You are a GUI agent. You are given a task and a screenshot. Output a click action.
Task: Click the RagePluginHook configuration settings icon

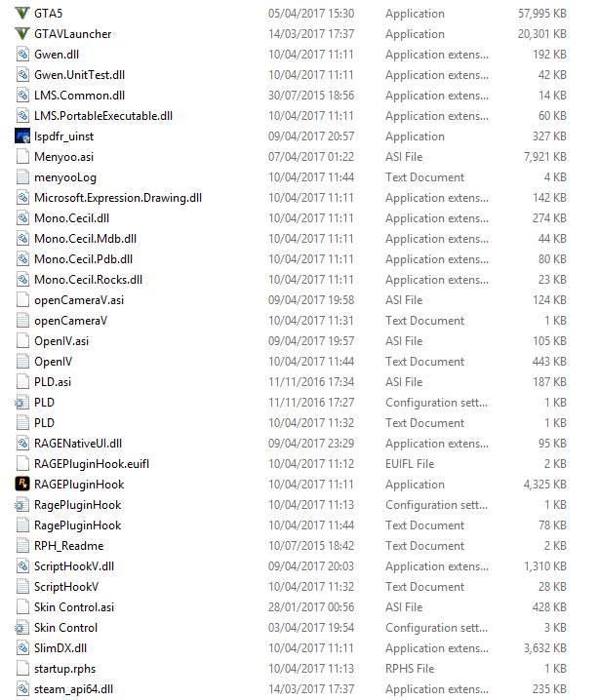pyautogui.click(x=21, y=505)
